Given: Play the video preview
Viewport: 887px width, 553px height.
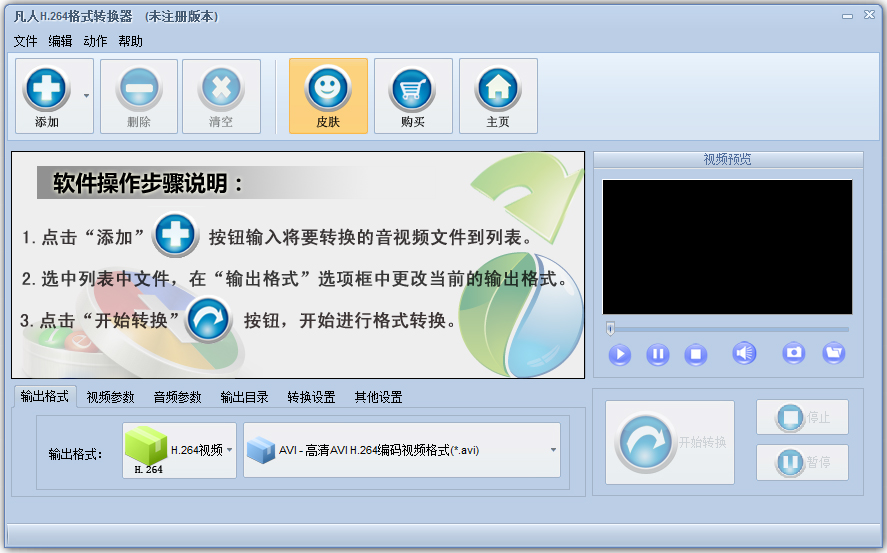Looking at the screenshot, I should click(x=620, y=355).
